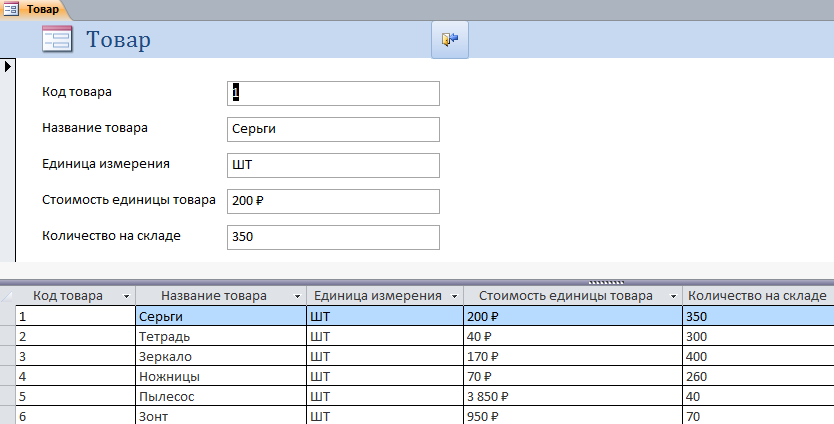The image size is (834, 424).
Task: Click the Название товара column header
Action: pos(221,296)
